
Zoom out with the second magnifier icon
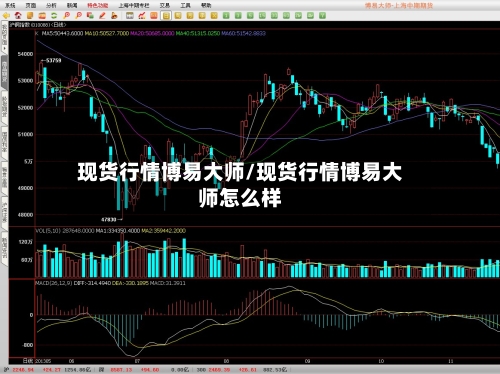pos(78,15)
